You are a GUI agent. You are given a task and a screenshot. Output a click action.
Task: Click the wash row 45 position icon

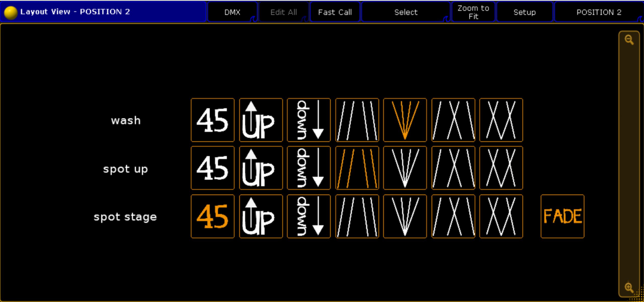click(213, 120)
